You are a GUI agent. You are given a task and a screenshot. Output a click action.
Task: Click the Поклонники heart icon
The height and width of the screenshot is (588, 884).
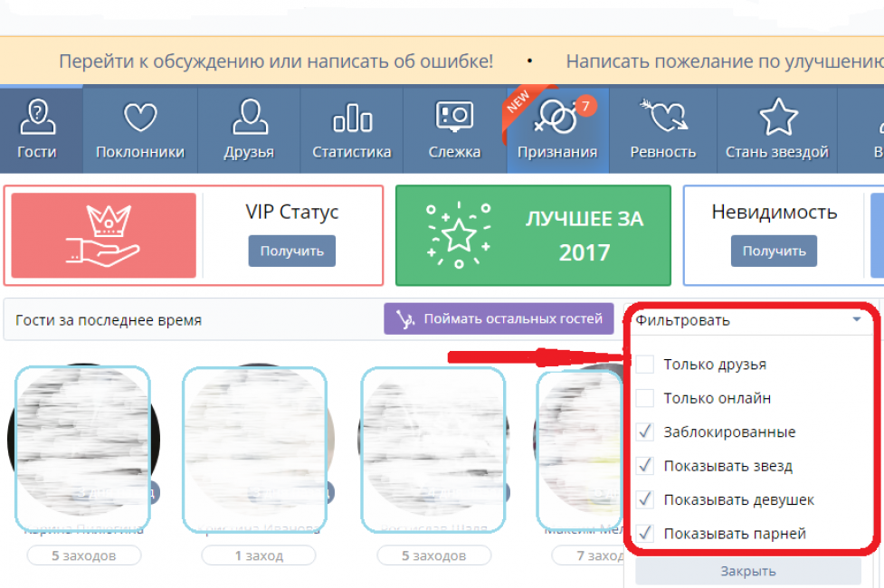pos(140,118)
